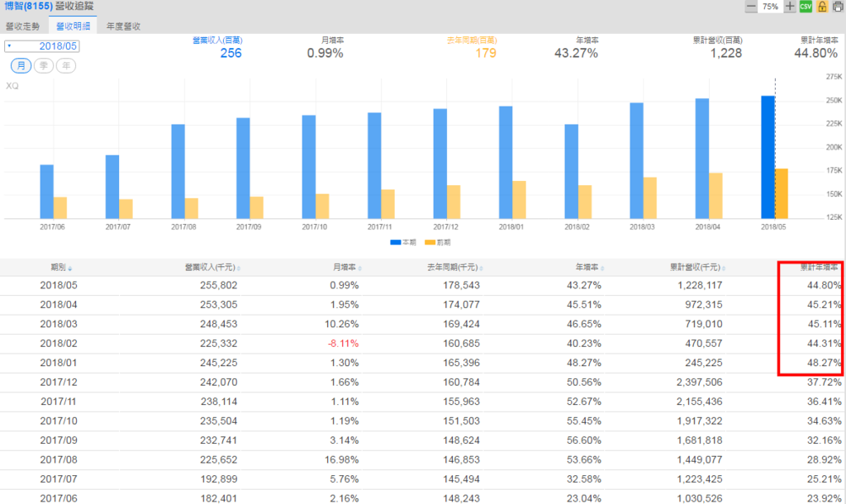Click the cumulative revenue cell 2,397,506

click(700, 383)
